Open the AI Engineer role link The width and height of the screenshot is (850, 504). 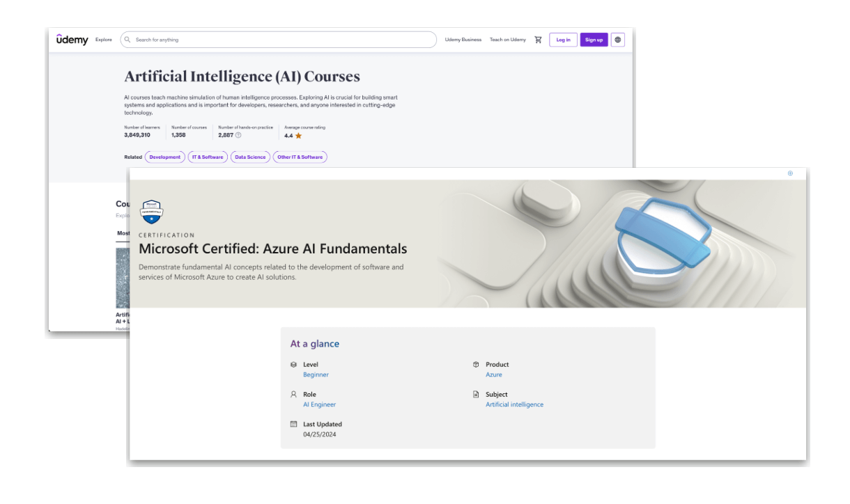click(x=319, y=404)
